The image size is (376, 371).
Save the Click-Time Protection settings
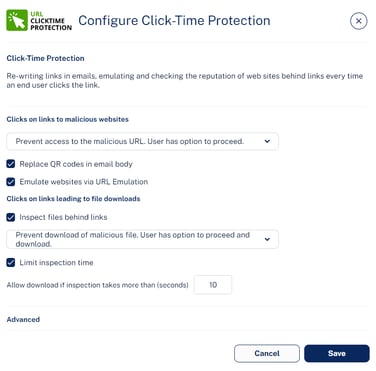[337, 353]
